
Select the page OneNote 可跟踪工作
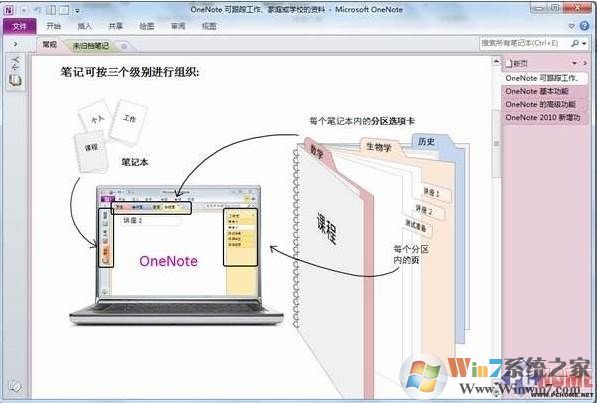(545, 78)
